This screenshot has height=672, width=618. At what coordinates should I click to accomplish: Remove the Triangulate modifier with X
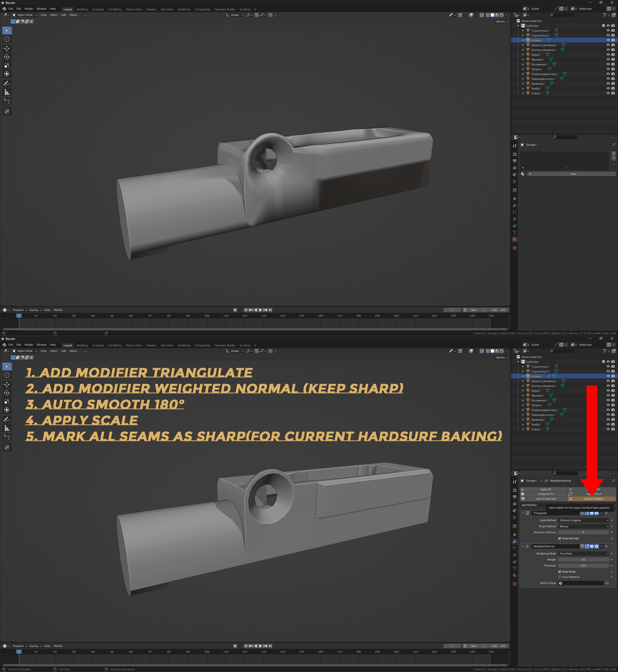(606, 513)
